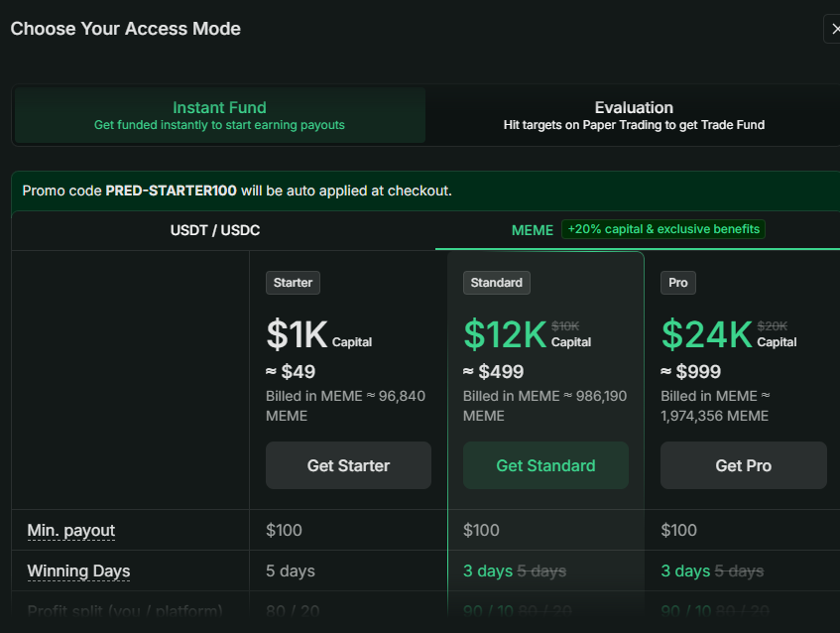Select the Instant Fund access mode
This screenshot has width=840, height=633.
coord(219,115)
